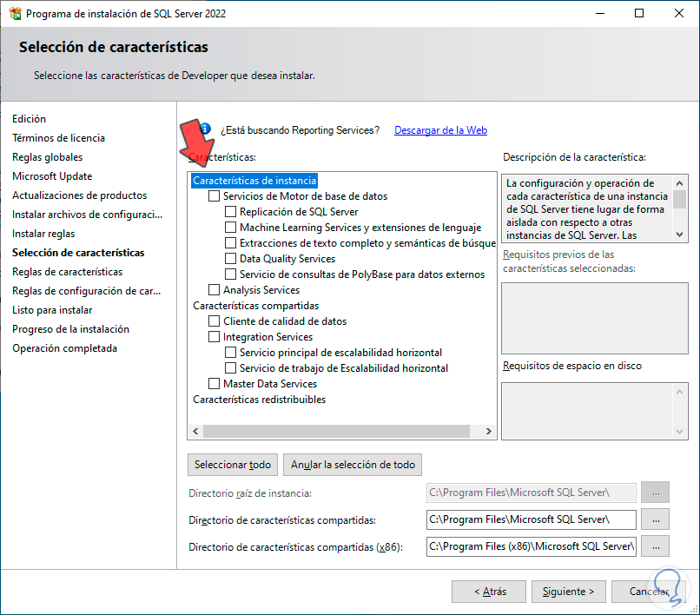The height and width of the screenshot is (615, 700).
Task: Cancel the installation with Cancelar
Action: point(648,592)
